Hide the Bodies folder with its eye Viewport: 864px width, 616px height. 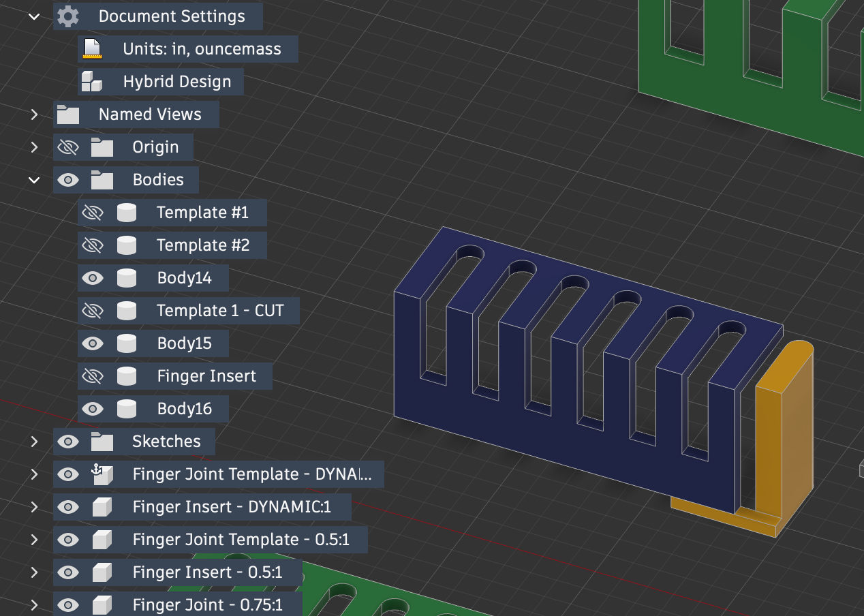pyautogui.click(x=68, y=180)
